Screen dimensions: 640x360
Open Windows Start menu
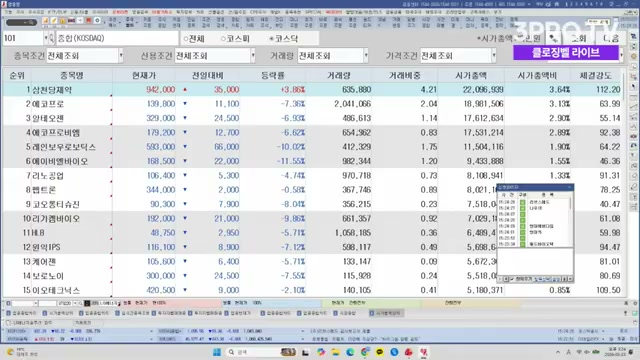(217, 352)
